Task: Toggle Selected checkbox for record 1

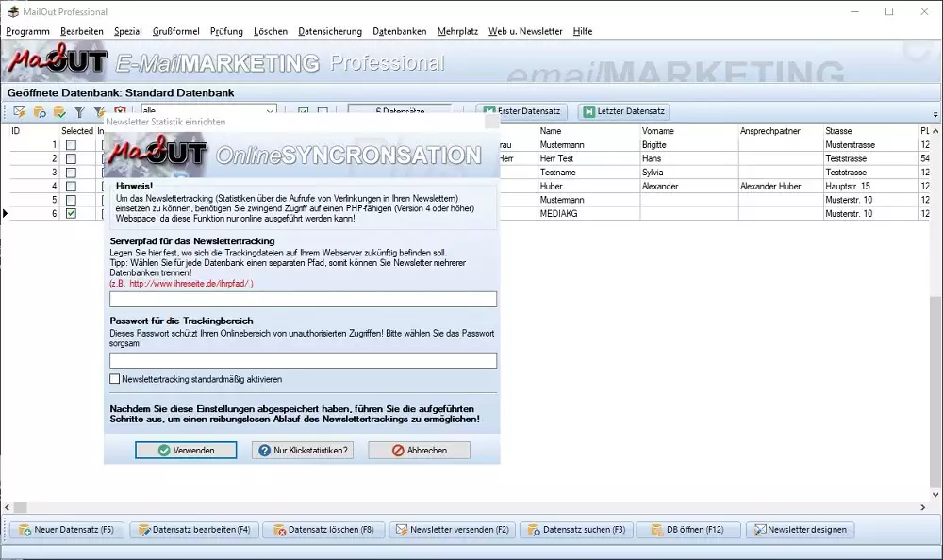Action: pos(71,145)
